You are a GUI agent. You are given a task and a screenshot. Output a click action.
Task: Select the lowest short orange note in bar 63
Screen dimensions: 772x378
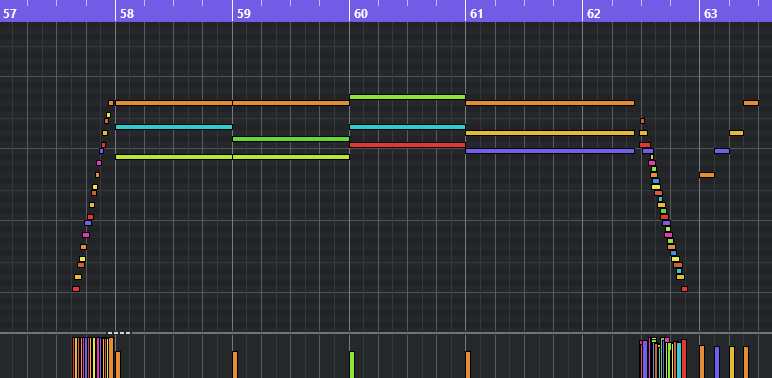707,175
